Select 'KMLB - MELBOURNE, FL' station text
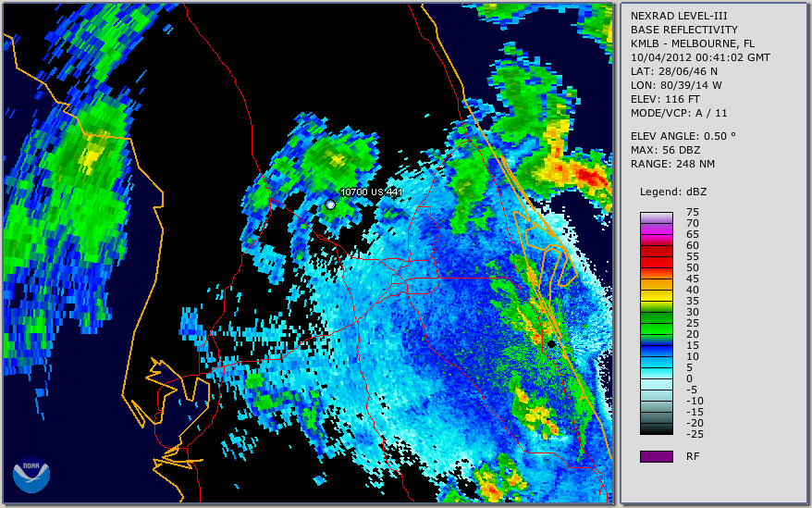 [693, 43]
